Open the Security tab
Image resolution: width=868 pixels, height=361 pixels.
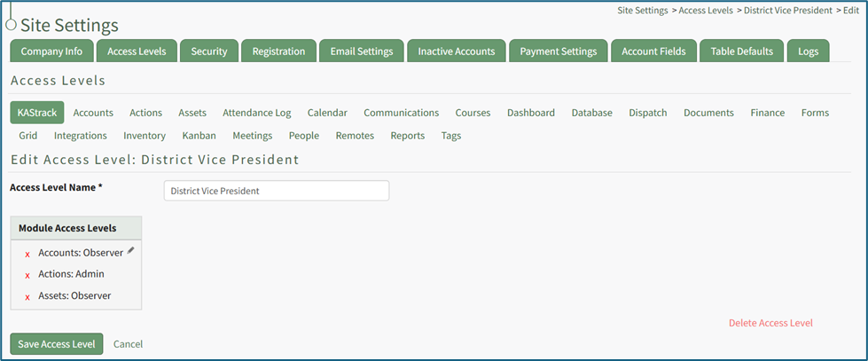tap(209, 51)
